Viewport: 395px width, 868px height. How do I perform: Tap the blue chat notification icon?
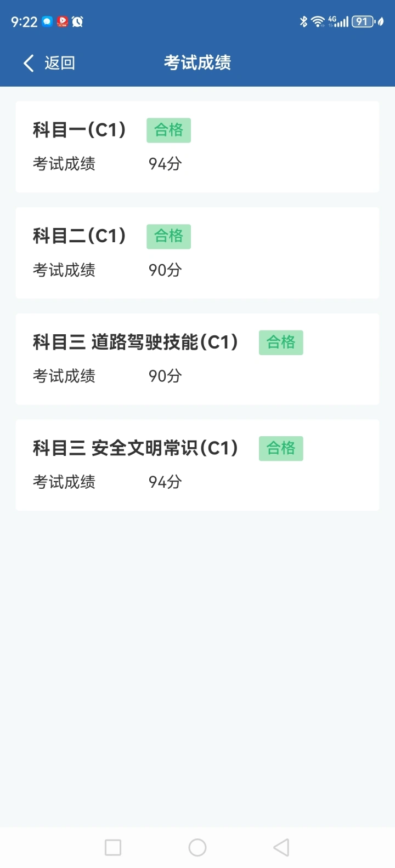(x=47, y=22)
